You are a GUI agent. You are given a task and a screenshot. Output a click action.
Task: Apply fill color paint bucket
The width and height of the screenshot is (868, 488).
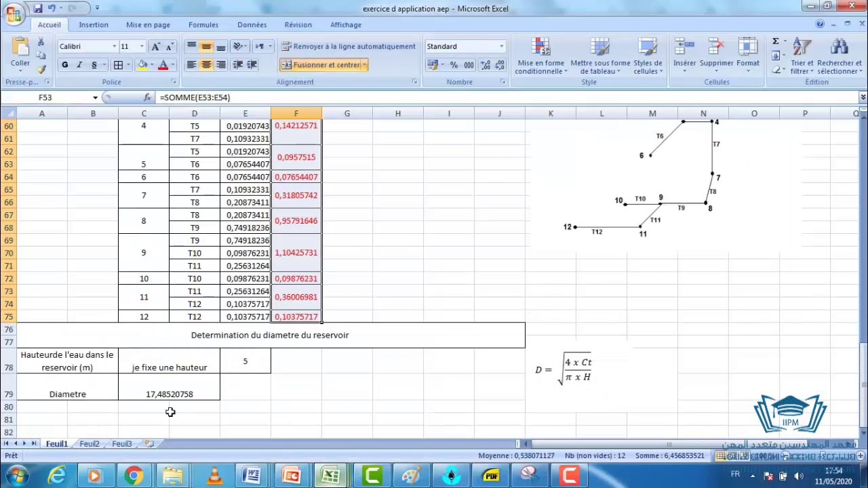(x=142, y=65)
